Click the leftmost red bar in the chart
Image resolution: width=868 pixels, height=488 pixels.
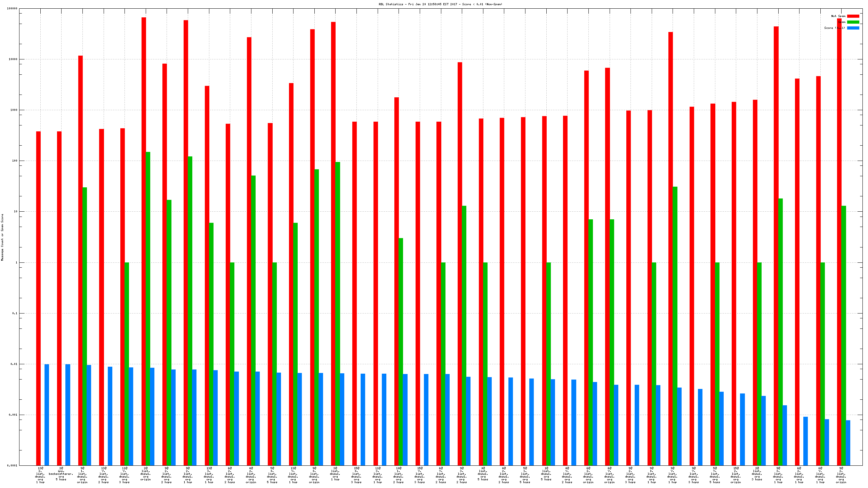coord(38,298)
